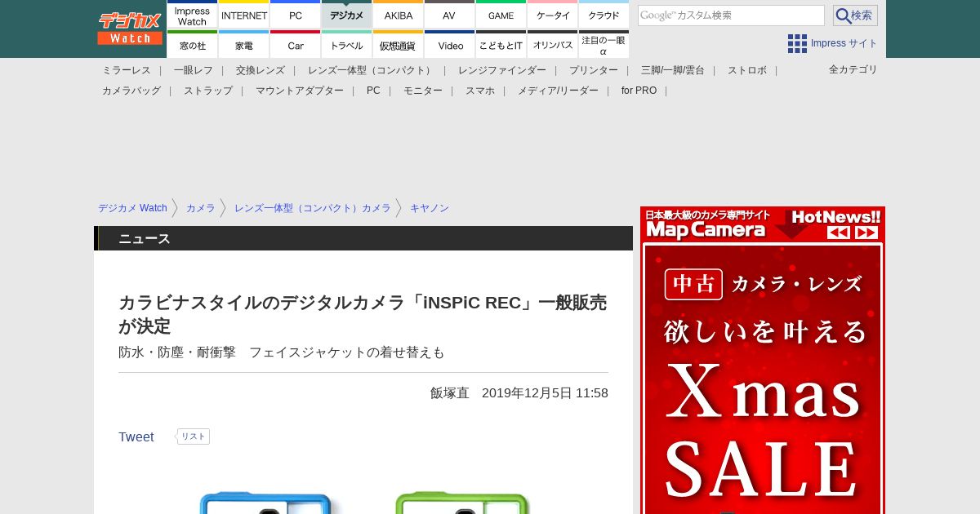Select the デジカメ tab in the header
The width and height of the screenshot is (980, 514).
(x=347, y=14)
